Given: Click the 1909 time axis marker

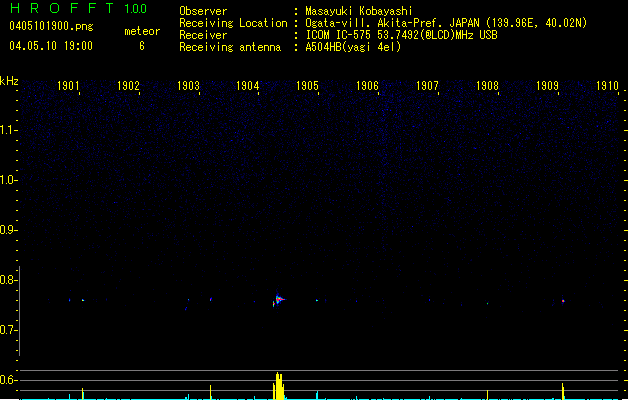Looking at the screenshot, I should tap(547, 86).
